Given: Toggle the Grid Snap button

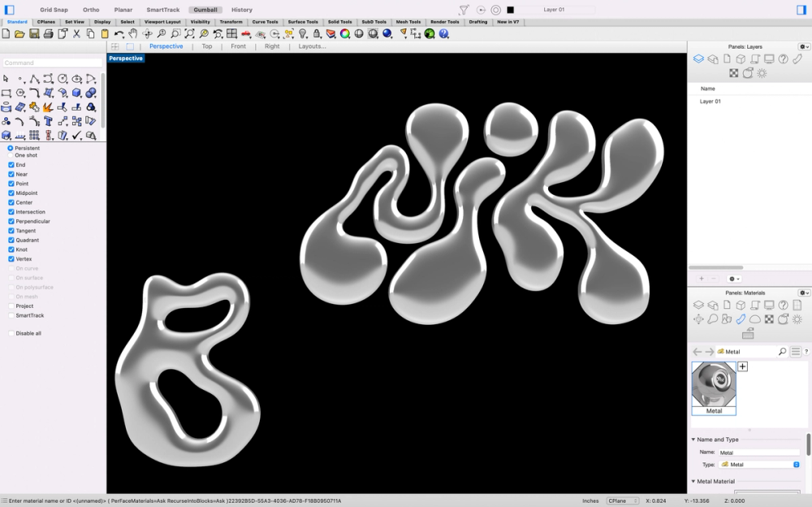Looking at the screenshot, I should (x=54, y=10).
